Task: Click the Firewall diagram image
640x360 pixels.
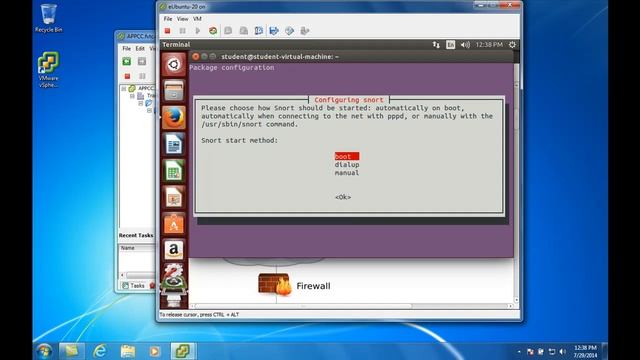Action: pos(275,284)
